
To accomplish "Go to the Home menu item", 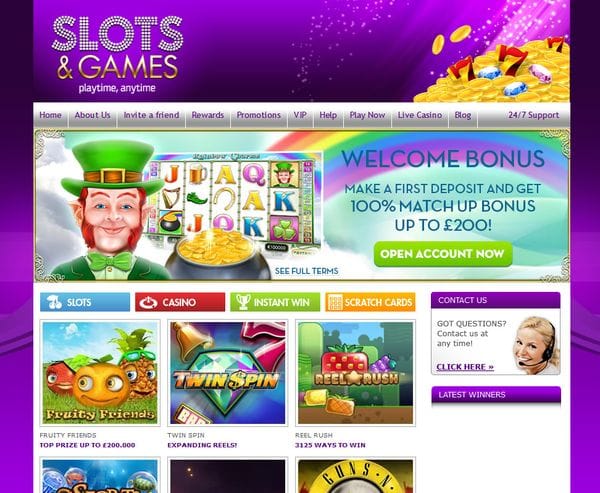I will coord(50,115).
